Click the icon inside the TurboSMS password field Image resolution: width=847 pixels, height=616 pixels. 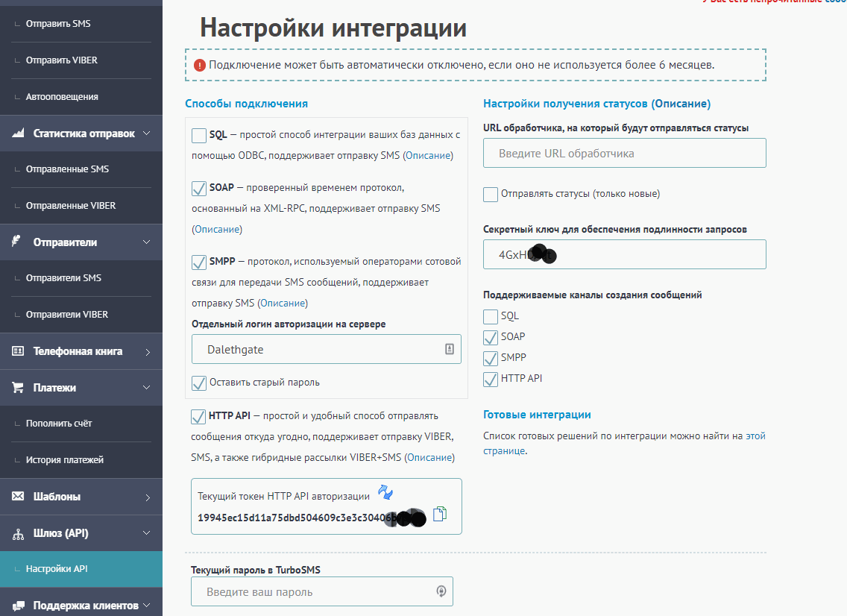click(x=441, y=591)
